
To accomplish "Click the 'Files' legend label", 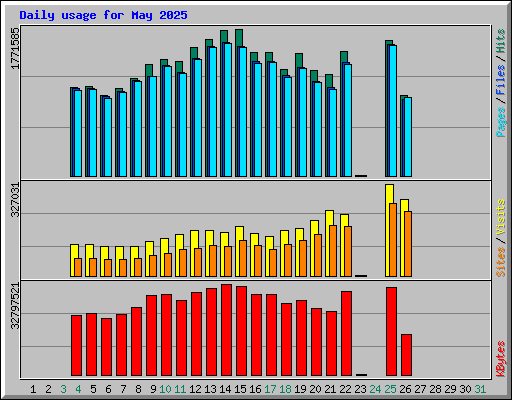I will point(501,79).
